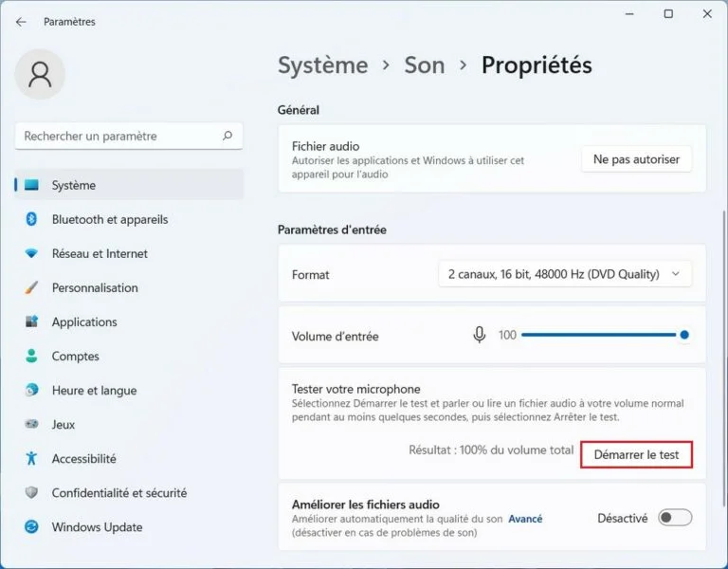Click the user profile avatar icon
Viewport: 728px width, 569px height.
[x=41, y=75]
